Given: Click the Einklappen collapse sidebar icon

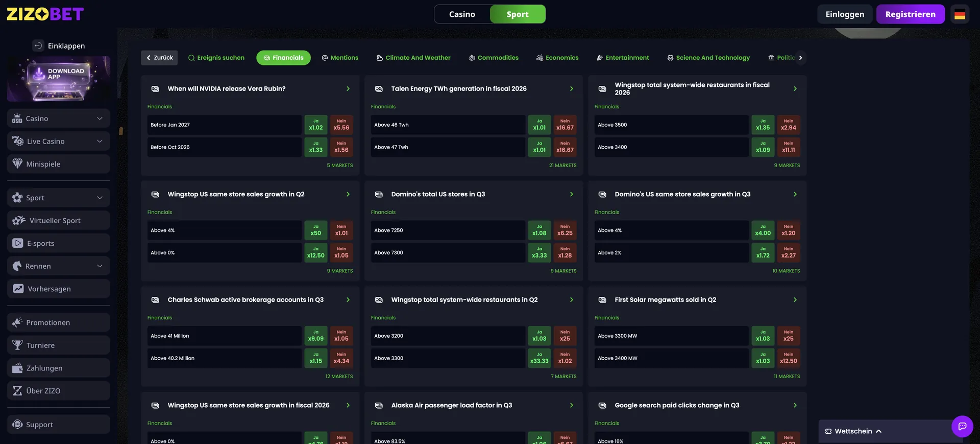Looking at the screenshot, I should tap(38, 46).
